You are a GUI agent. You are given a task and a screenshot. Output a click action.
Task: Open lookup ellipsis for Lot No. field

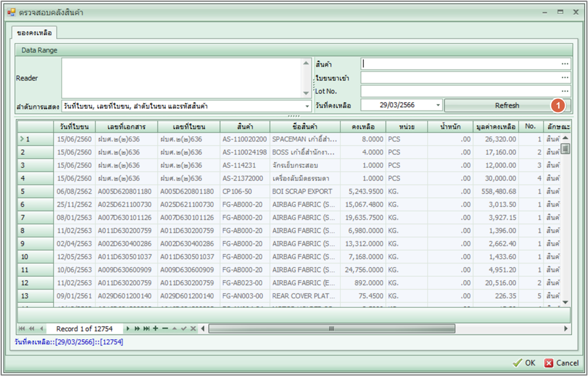[x=565, y=91]
